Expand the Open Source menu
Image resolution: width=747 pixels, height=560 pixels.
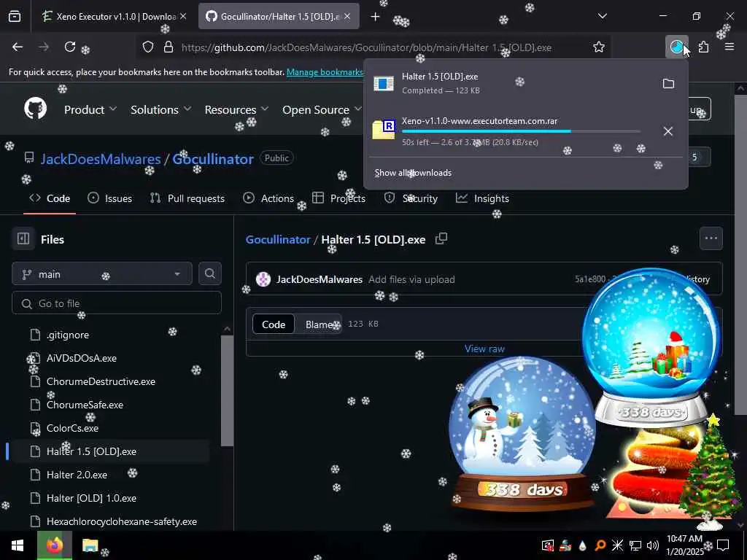pyautogui.click(x=322, y=109)
